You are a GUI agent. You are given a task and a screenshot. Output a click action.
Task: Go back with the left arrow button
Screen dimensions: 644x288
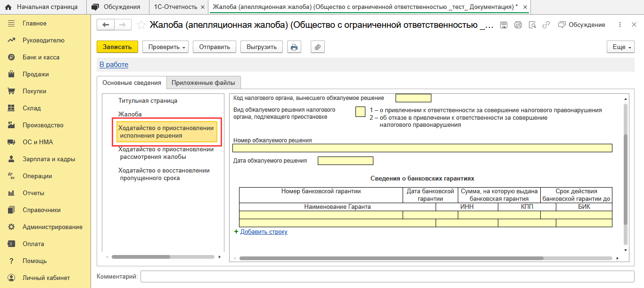click(106, 25)
